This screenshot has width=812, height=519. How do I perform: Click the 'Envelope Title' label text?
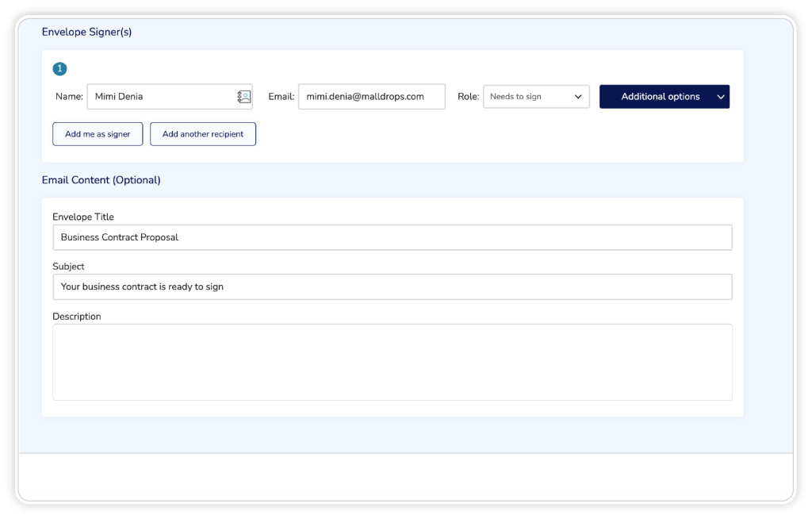pos(83,217)
